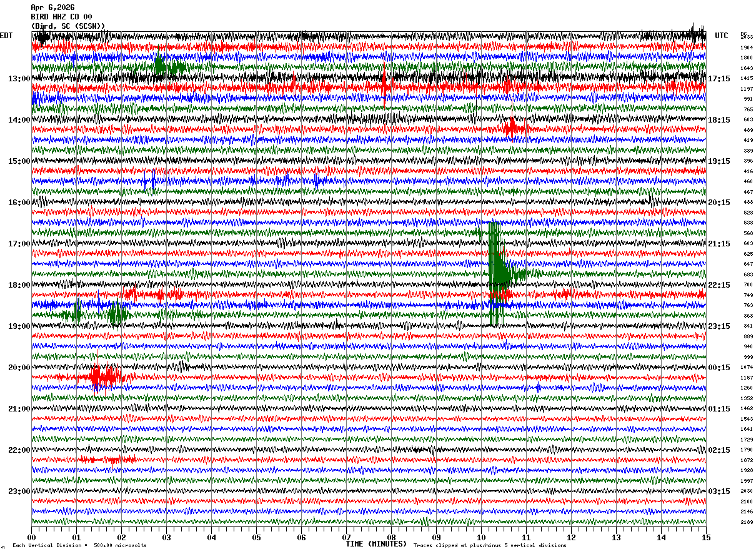Click the 02:15 UTC time label
The width and height of the screenshot is (756, 554).
719,450
